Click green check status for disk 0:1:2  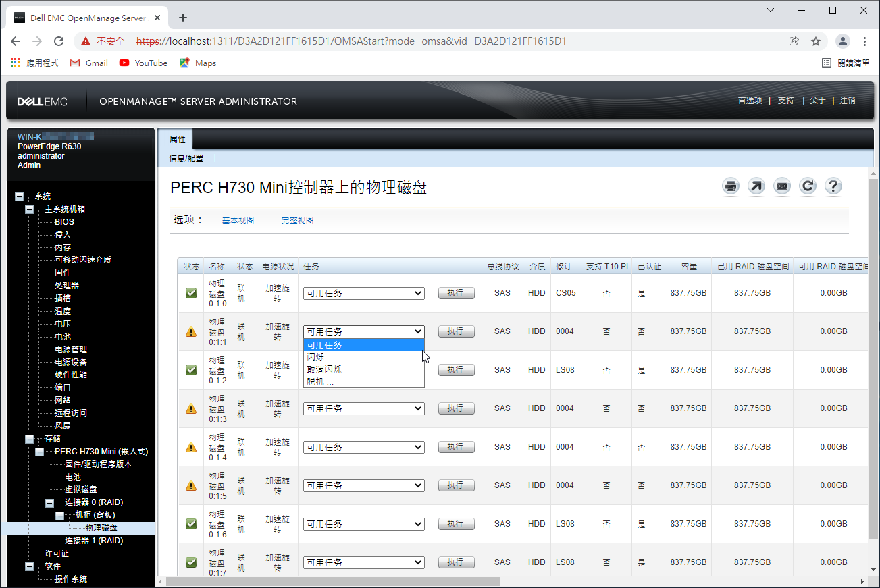coord(191,370)
